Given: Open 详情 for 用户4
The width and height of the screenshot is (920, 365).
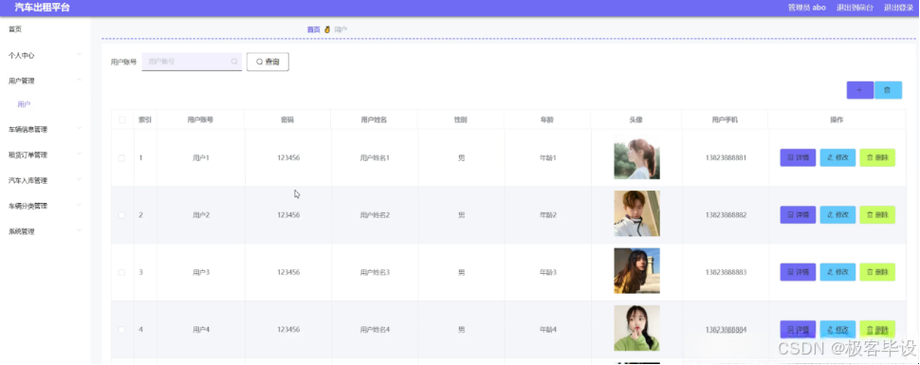Looking at the screenshot, I should click(797, 329).
